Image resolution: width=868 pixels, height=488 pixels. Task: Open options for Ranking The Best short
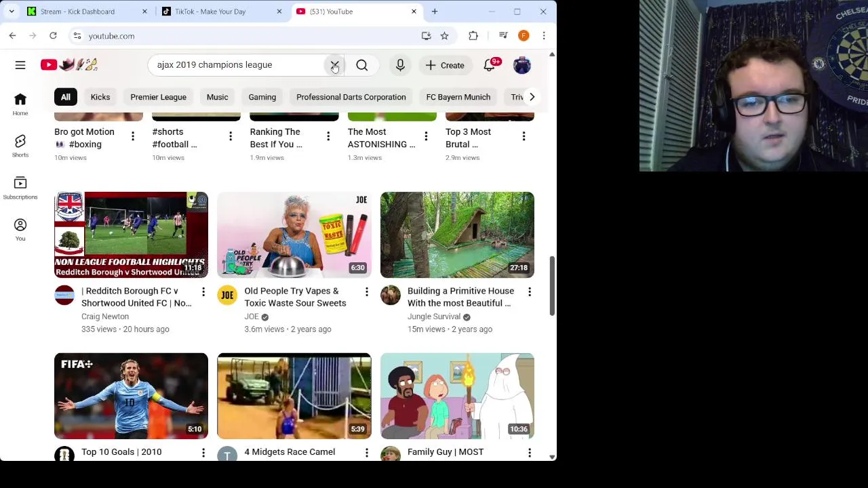[328, 136]
